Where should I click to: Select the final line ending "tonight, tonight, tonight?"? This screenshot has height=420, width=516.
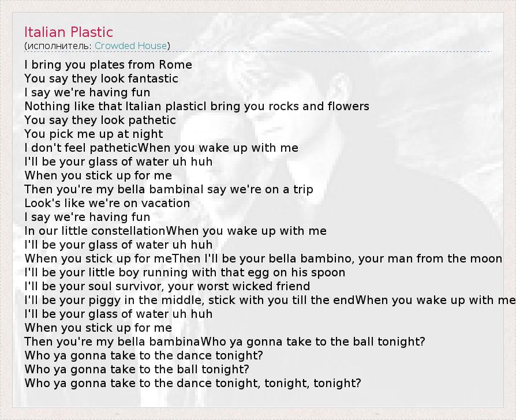[x=193, y=383]
